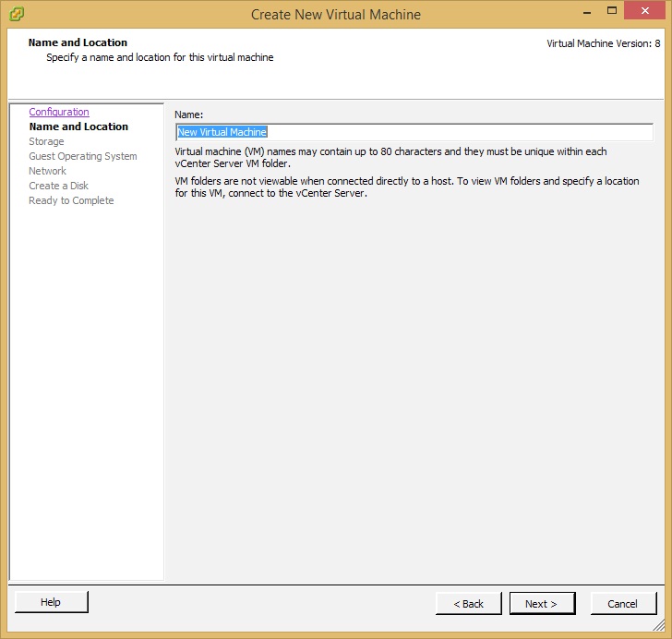Select the Storage step in sidebar

[x=46, y=141]
